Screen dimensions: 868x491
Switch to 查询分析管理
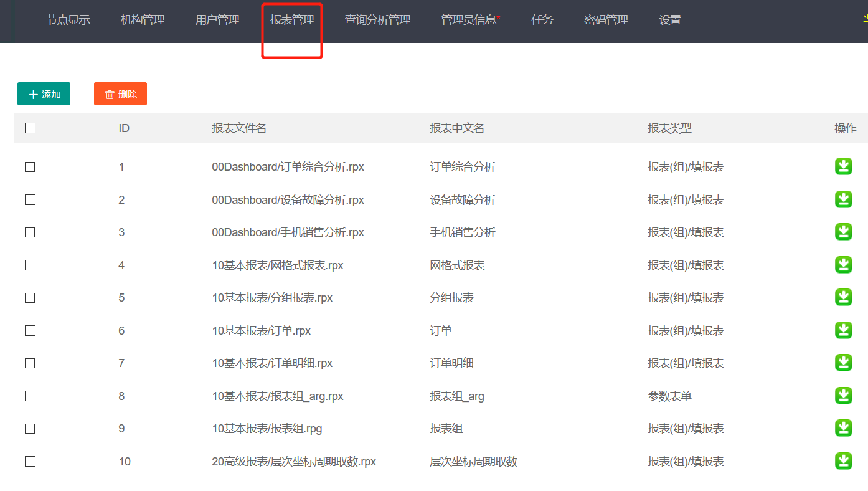tap(378, 20)
